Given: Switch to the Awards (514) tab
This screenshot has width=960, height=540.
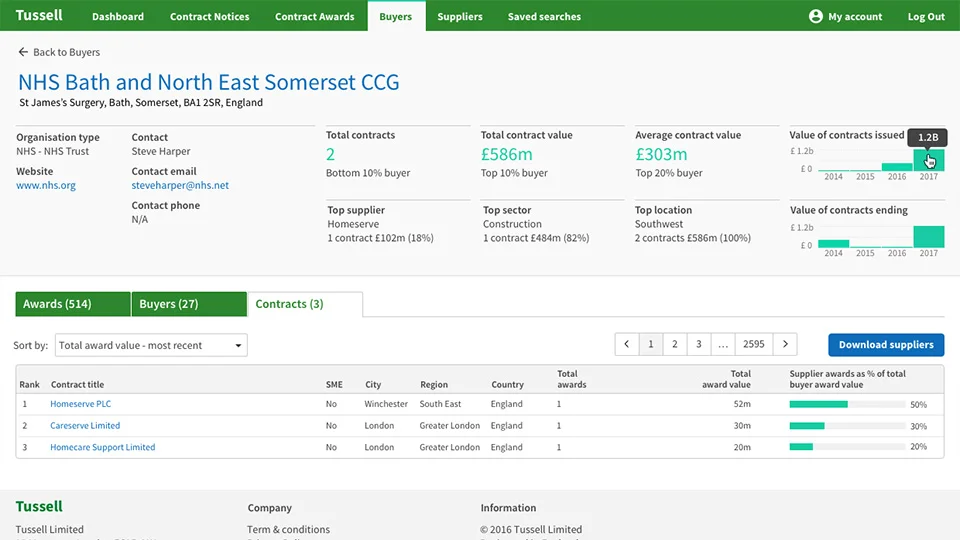Looking at the screenshot, I should pos(73,304).
